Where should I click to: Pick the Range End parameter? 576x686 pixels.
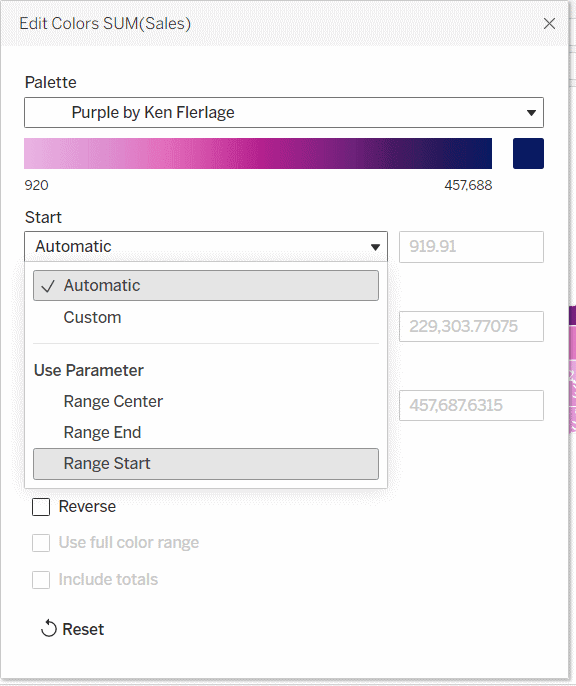[x=206, y=432]
